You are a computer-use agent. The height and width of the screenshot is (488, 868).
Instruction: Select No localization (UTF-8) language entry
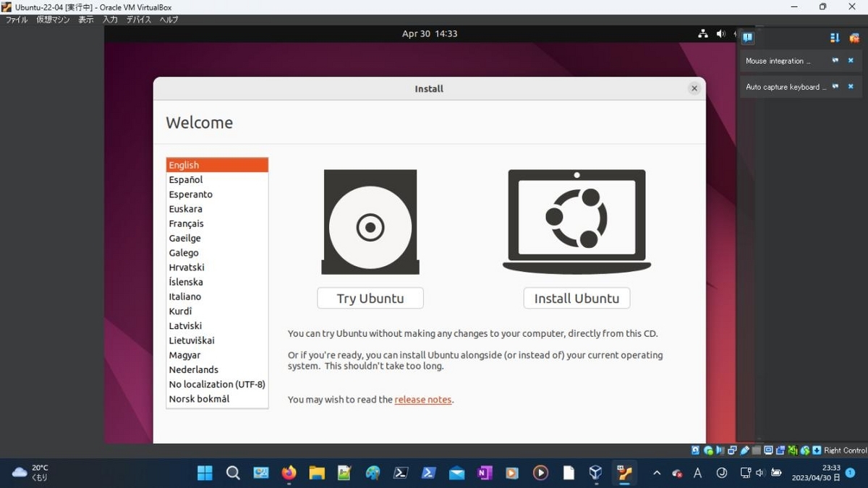(217, 384)
